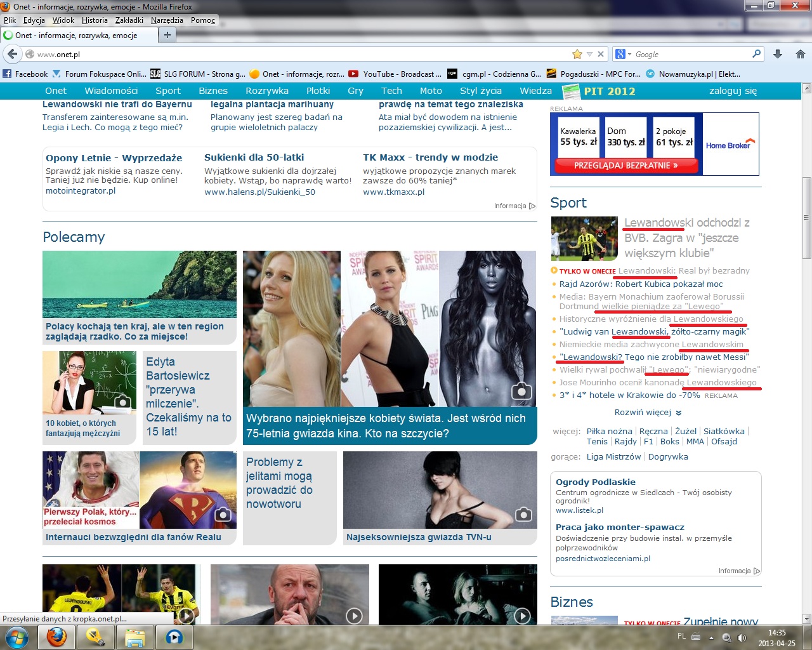Screen dimensions: 812x650
Task: Open the Nowamuzyka.pl bookmark
Action: point(693,74)
